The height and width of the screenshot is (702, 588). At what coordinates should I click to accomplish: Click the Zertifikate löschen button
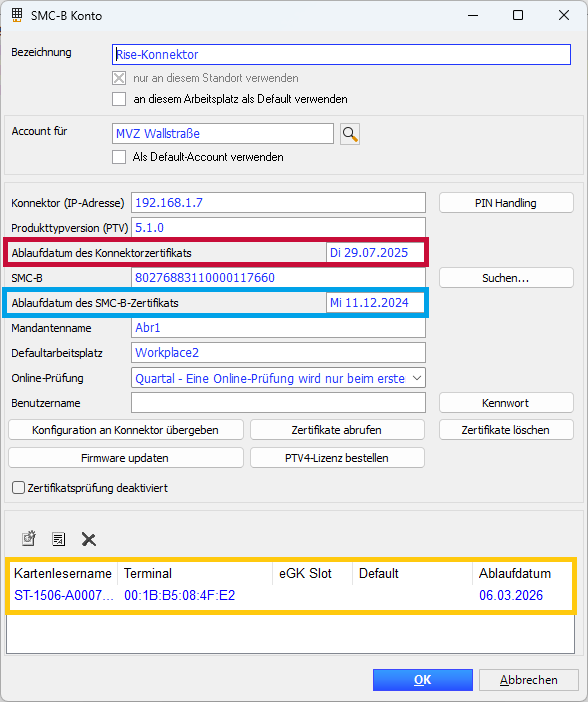coord(506,430)
